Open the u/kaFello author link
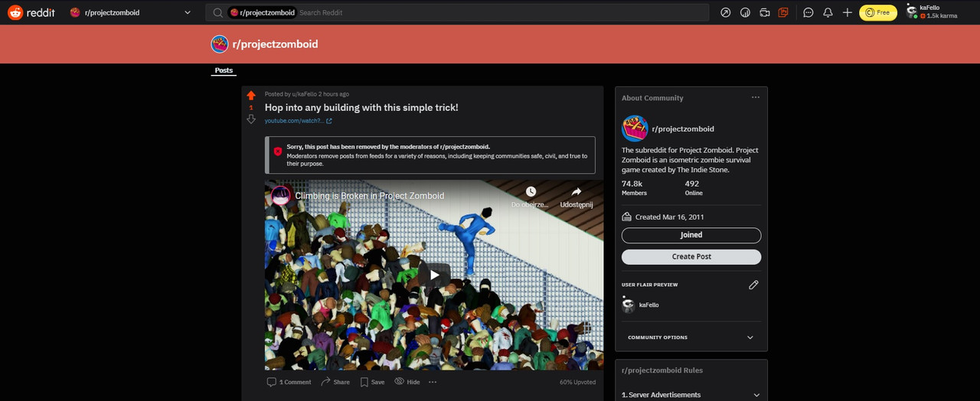This screenshot has width=980, height=401. pyautogui.click(x=304, y=94)
